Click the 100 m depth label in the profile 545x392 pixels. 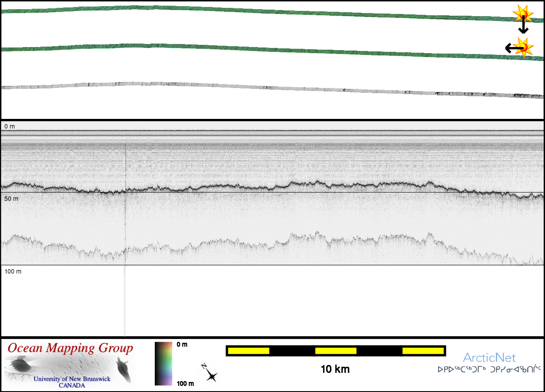pos(13,271)
